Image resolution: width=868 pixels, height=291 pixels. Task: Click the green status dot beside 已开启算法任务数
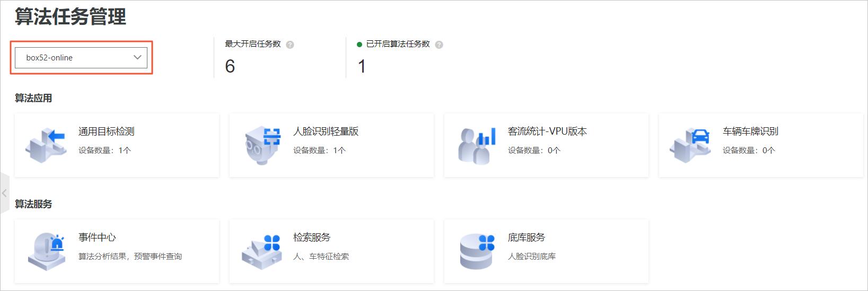[360, 45]
